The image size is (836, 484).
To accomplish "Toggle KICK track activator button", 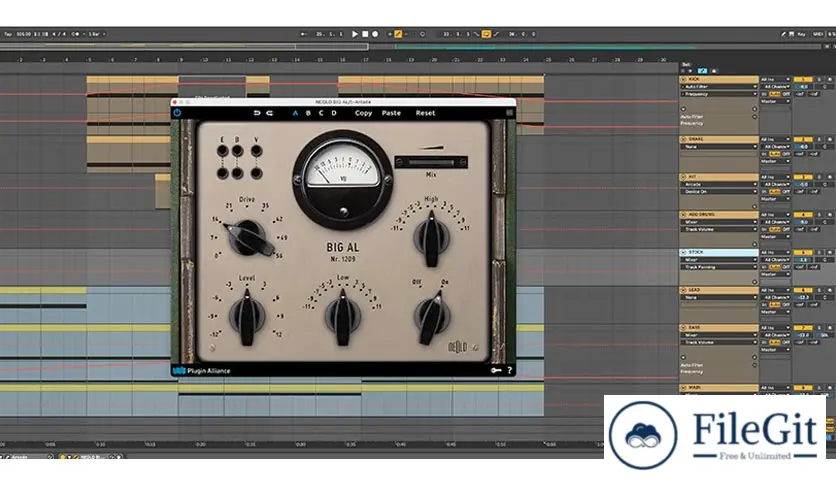I will 803,79.
